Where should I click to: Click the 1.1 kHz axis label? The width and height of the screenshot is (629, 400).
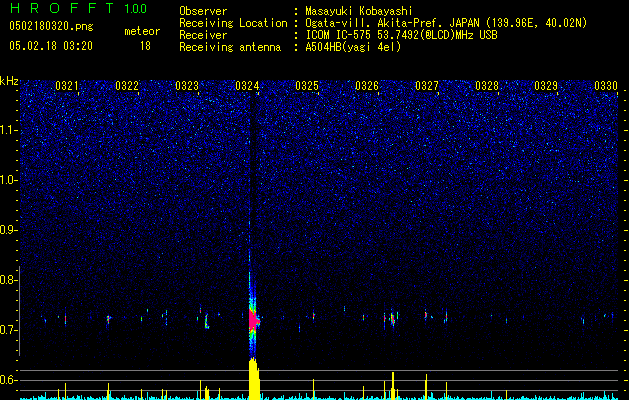(8, 130)
